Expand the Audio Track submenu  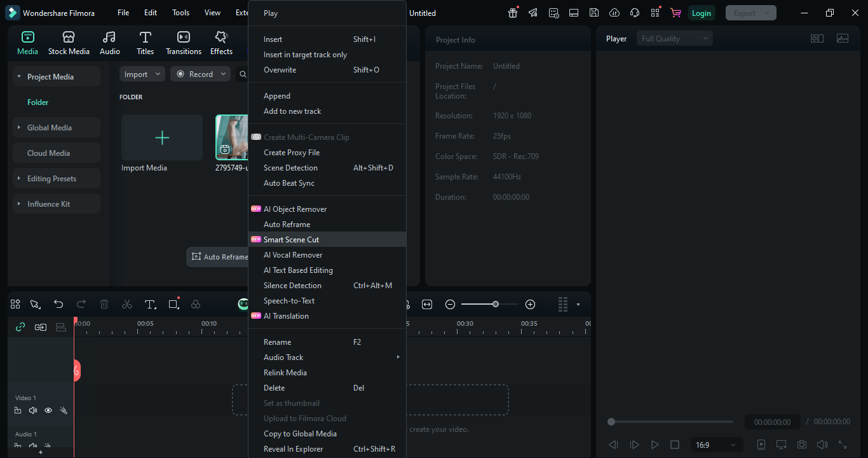[327, 357]
